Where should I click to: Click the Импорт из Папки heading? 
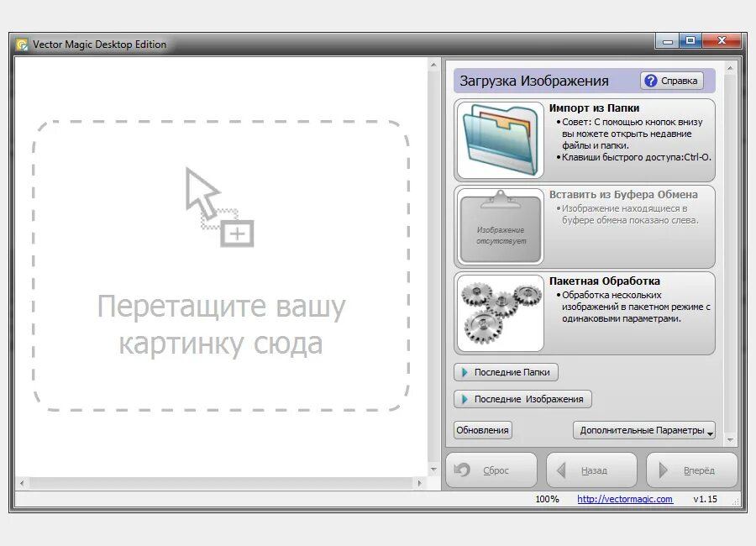pyautogui.click(x=594, y=108)
